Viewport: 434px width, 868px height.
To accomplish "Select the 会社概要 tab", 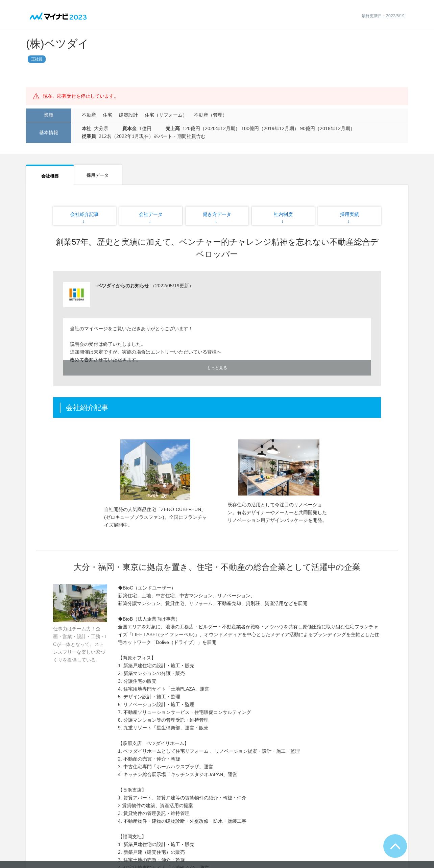I will [50, 175].
